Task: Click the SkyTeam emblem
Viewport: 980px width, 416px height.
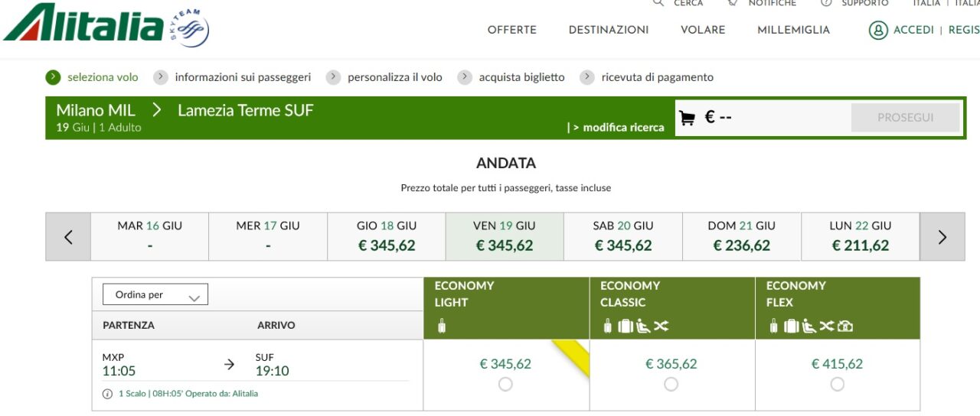Action: tap(188, 29)
